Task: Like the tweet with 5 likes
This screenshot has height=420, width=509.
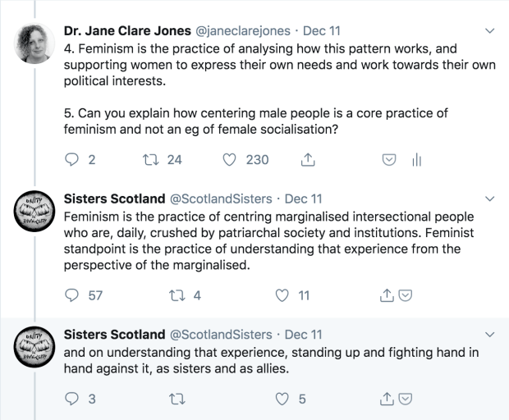Action: tap(283, 399)
